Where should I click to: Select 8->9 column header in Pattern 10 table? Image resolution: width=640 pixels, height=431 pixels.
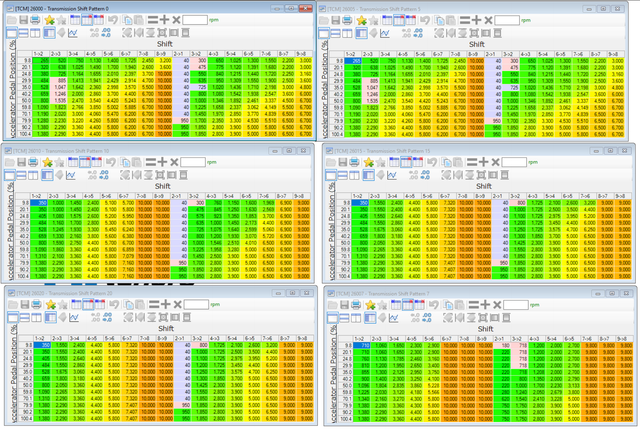click(161, 196)
